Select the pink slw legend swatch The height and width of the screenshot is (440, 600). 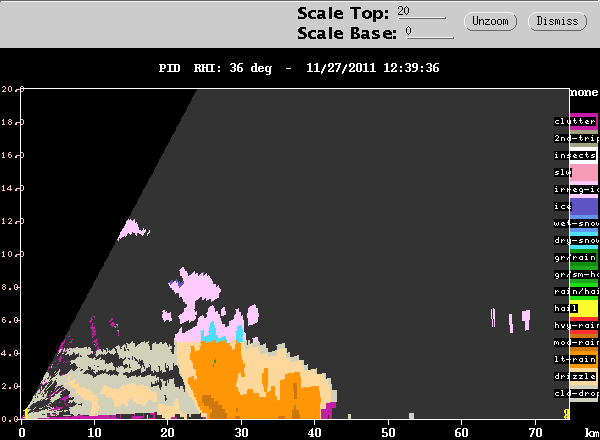584,173
